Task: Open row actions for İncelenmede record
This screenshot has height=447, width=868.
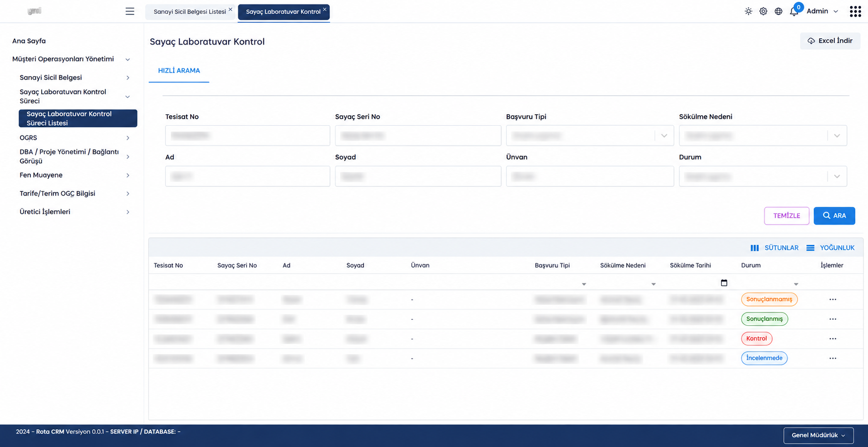Action: (833, 358)
